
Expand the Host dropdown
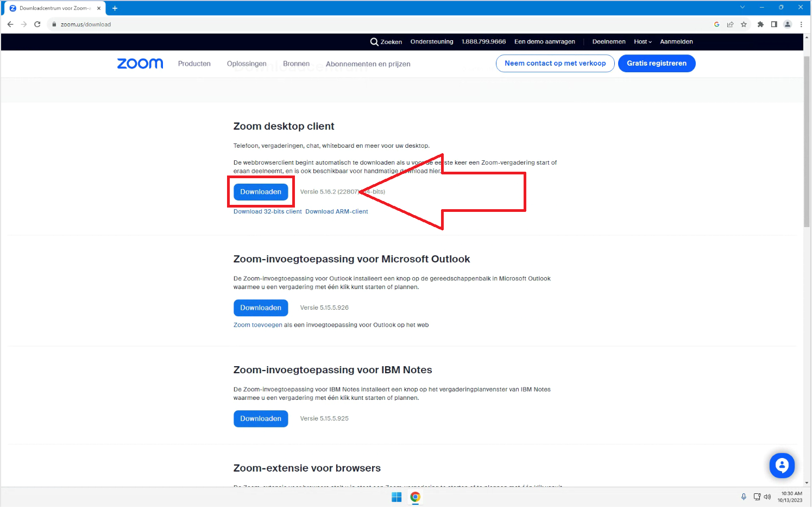tap(643, 42)
